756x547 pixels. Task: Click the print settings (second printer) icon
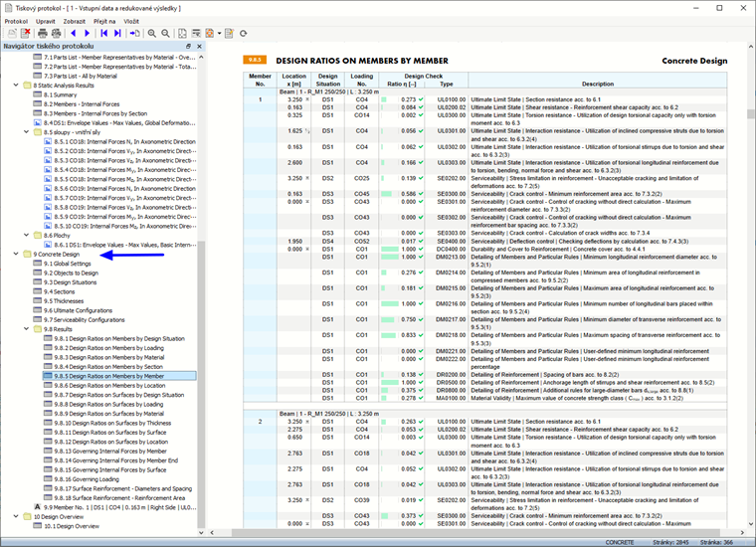(x=56, y=33)
